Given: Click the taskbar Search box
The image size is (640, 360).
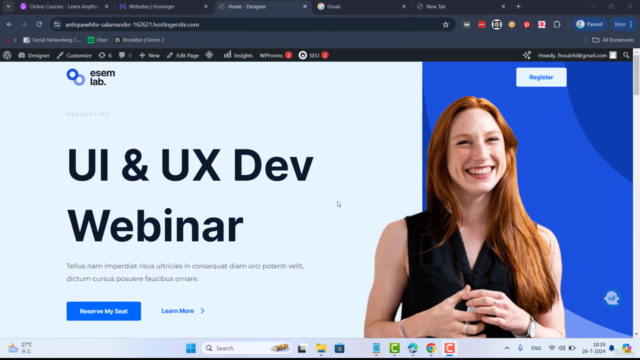Looking at the screenshot, I should pos(247,348).
